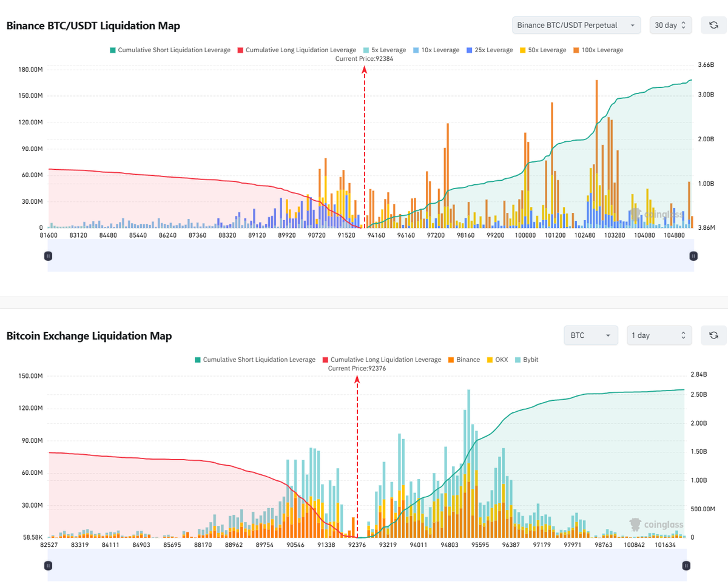Click the right zoom handle of top chart
Screen dimensions: 728x584
(693, 256)
